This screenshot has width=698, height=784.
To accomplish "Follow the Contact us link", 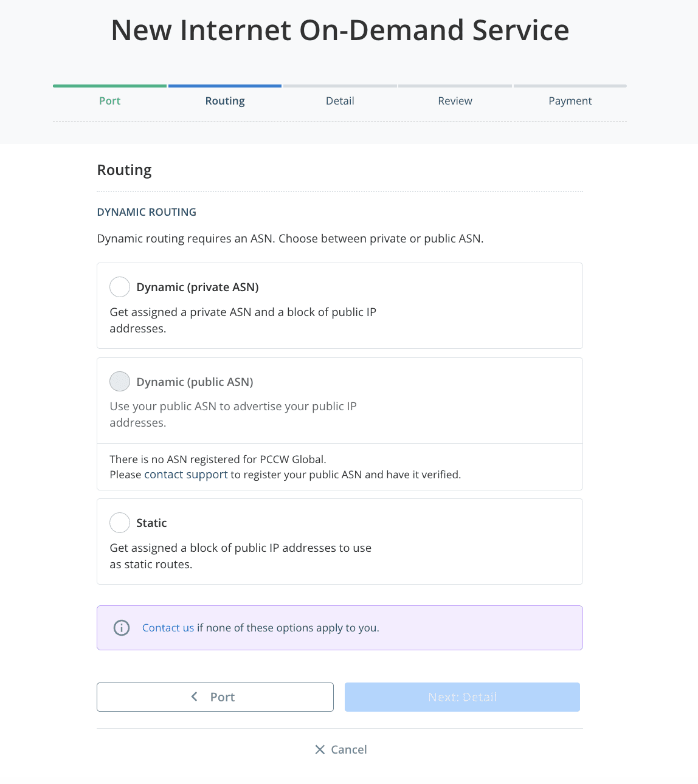I will [x=168, y=628].
